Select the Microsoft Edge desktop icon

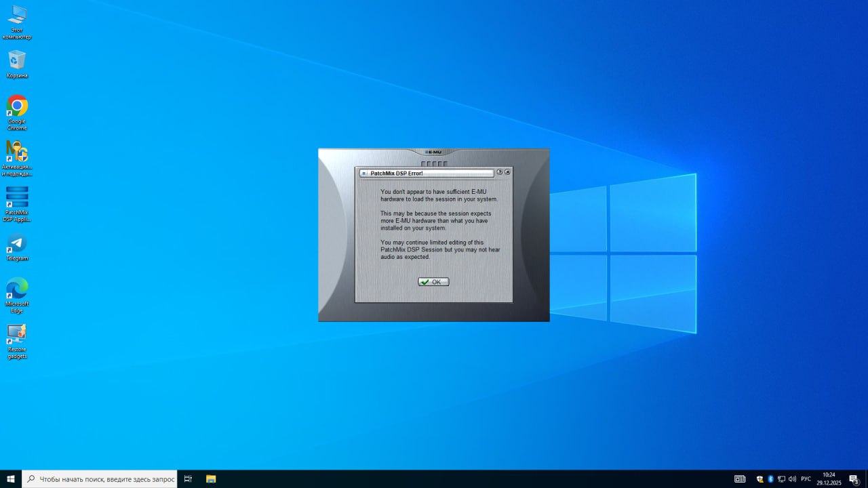[17, 288]
